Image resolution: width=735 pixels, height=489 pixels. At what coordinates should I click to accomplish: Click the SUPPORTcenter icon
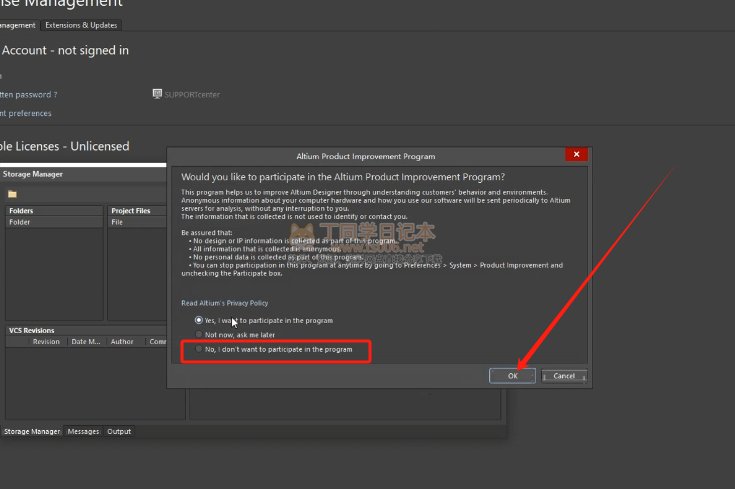coord(157,94)
